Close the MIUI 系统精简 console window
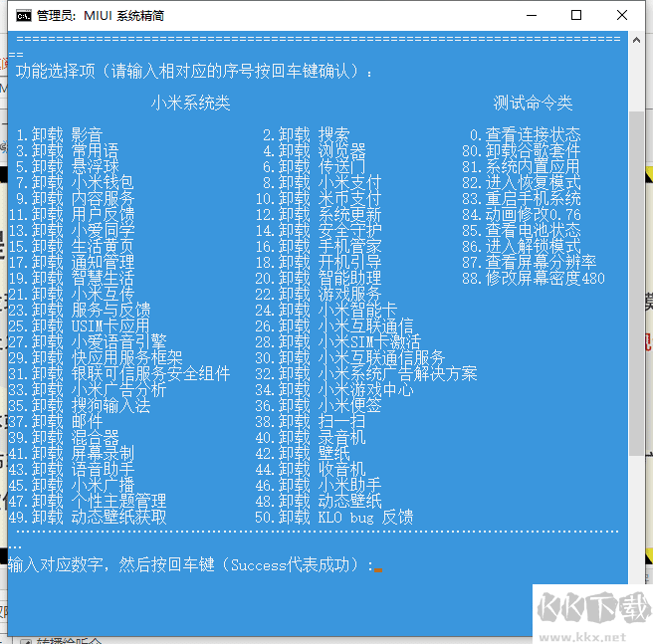Viewport: 653px width, 644px height. pyautogui.click(x=622, y=15)
